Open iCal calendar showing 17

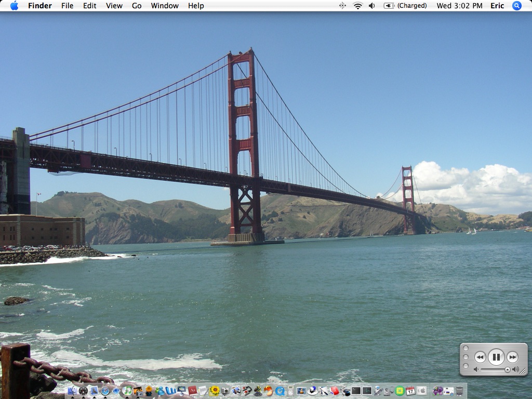pyautogui.click(x=410, y=391)
